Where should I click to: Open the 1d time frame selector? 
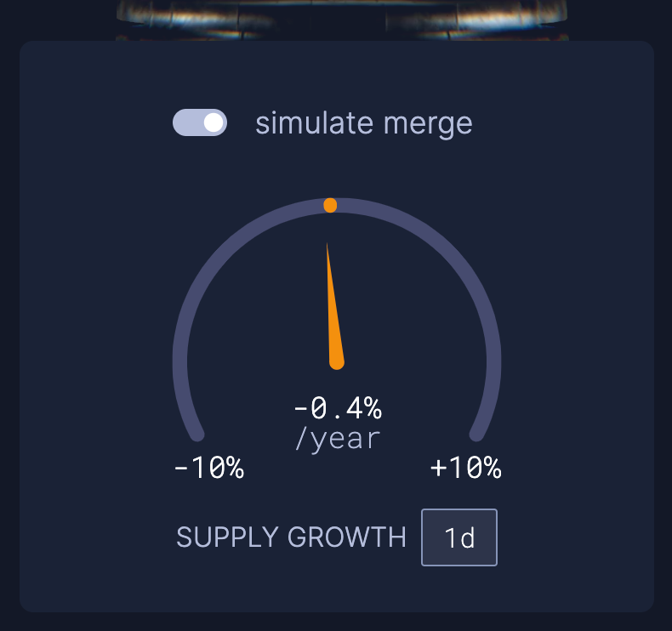tap(459, 537)
